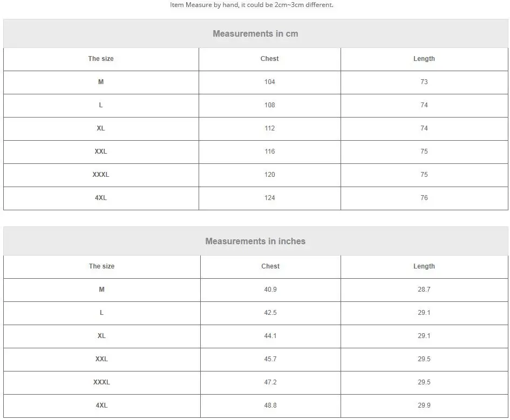510x420 pixels.
Task: Click the XL size label in cm table
Action: click(101, 128)
